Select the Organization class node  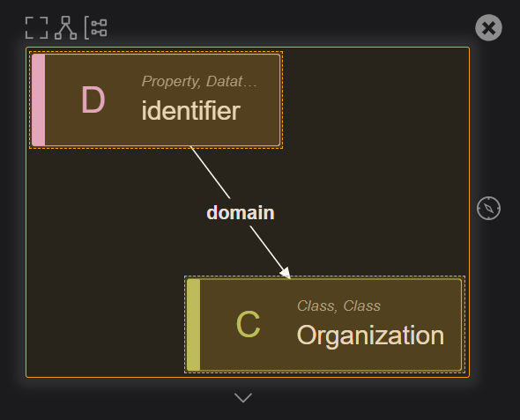[x=324, y=325]
